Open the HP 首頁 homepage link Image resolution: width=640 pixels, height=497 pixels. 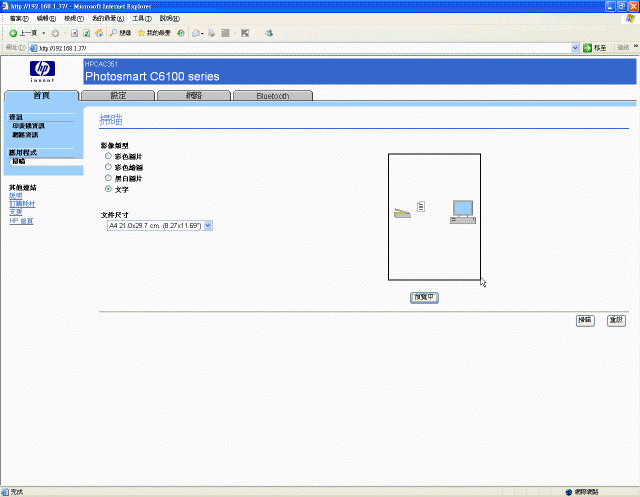21,221
